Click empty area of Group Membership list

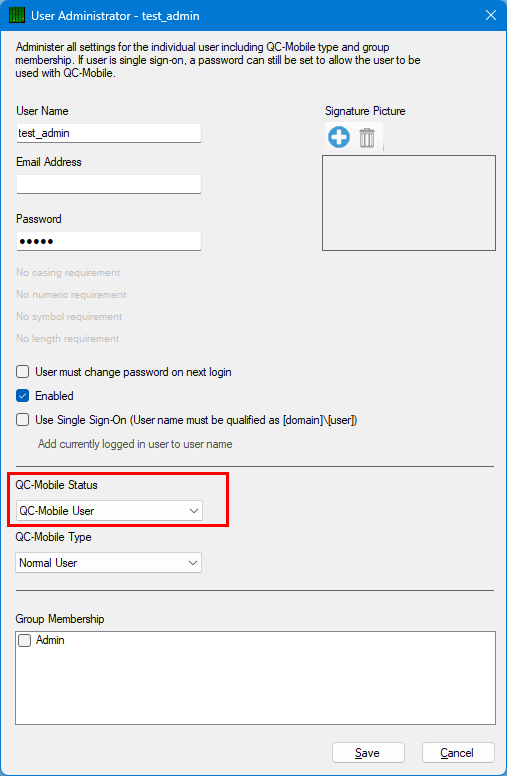tap(255, 688)
